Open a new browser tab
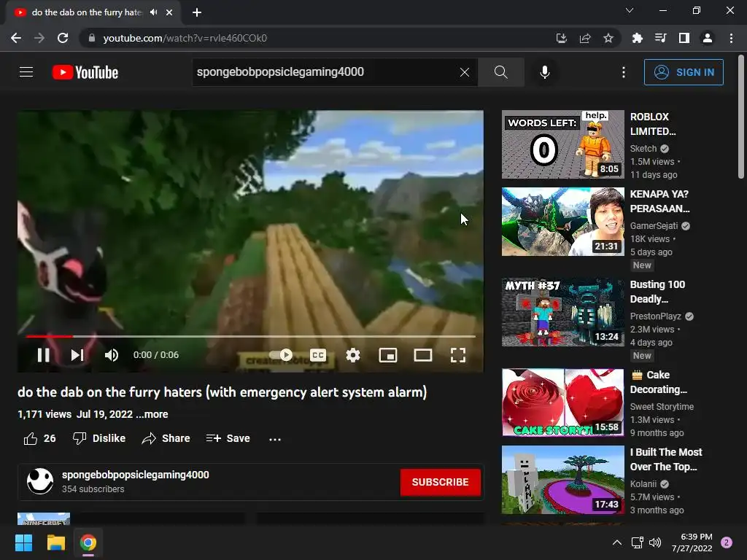Viewport: 747px width, 560px height. (x=197, y=12)
